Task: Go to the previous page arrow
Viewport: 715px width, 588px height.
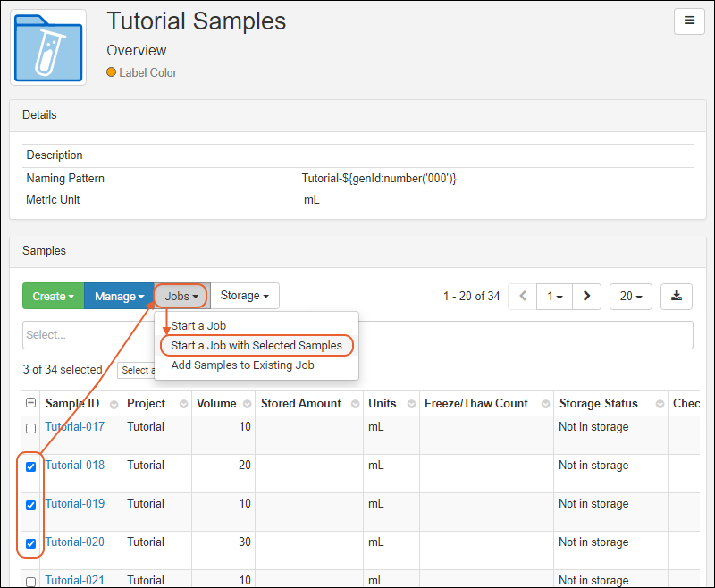Action: click(x=523, y=296)
